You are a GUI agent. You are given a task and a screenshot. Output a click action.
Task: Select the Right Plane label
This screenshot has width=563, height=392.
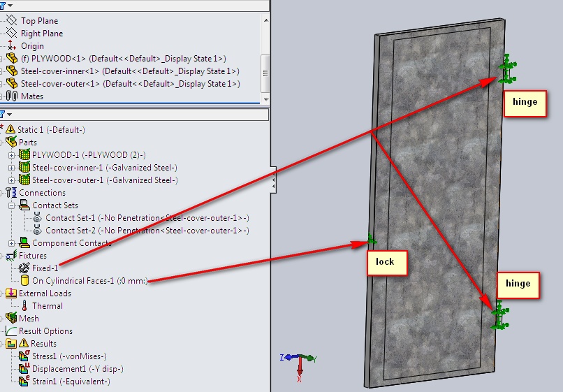tap(42, 34)
